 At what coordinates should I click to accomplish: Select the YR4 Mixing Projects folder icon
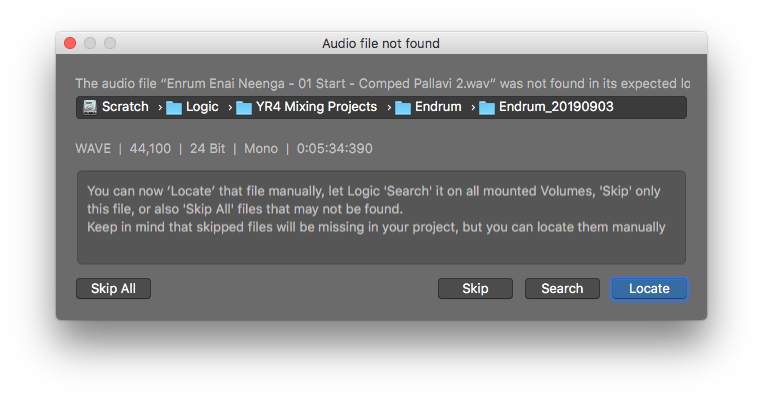tap(244, 108)
